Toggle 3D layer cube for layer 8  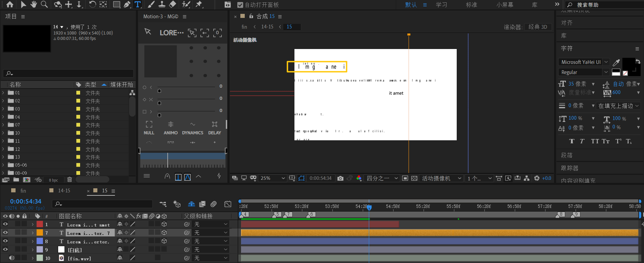[164, 241]
